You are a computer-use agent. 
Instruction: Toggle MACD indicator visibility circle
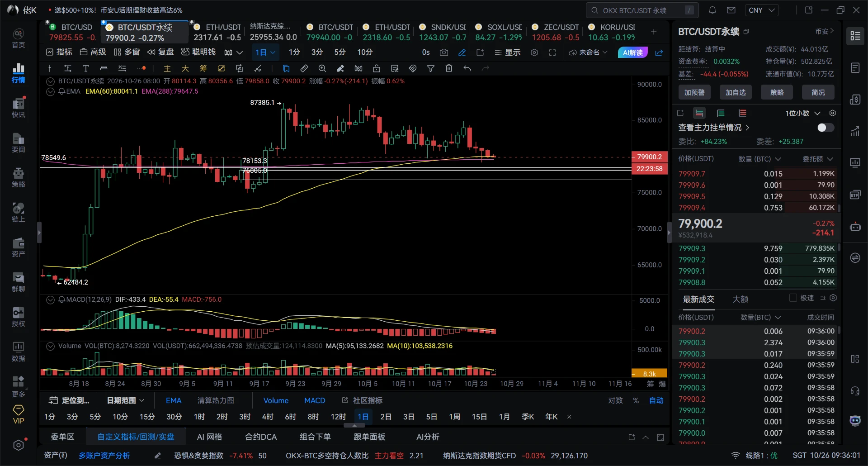tap(51, 300)
